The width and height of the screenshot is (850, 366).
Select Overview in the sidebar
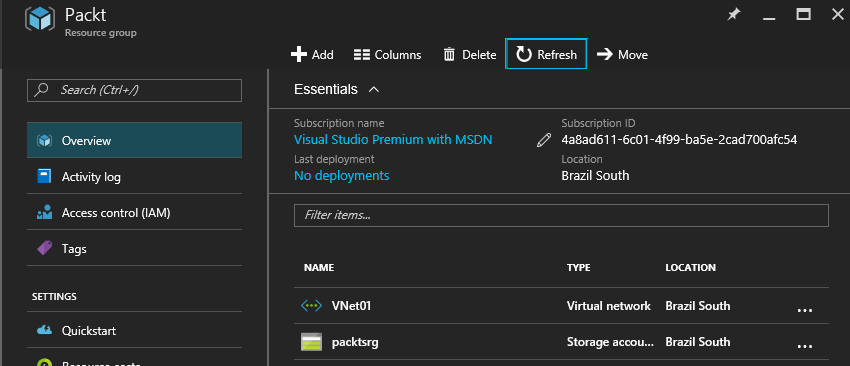[134, 140]
